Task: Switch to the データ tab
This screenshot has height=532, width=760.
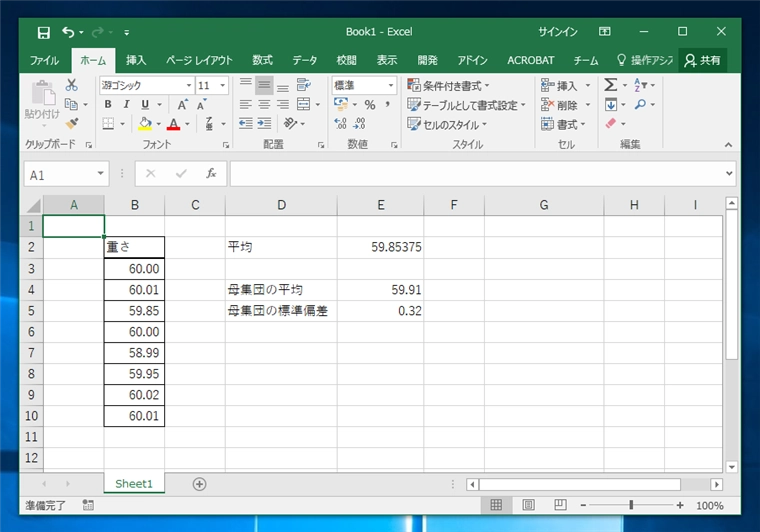Action: [304, 60]
